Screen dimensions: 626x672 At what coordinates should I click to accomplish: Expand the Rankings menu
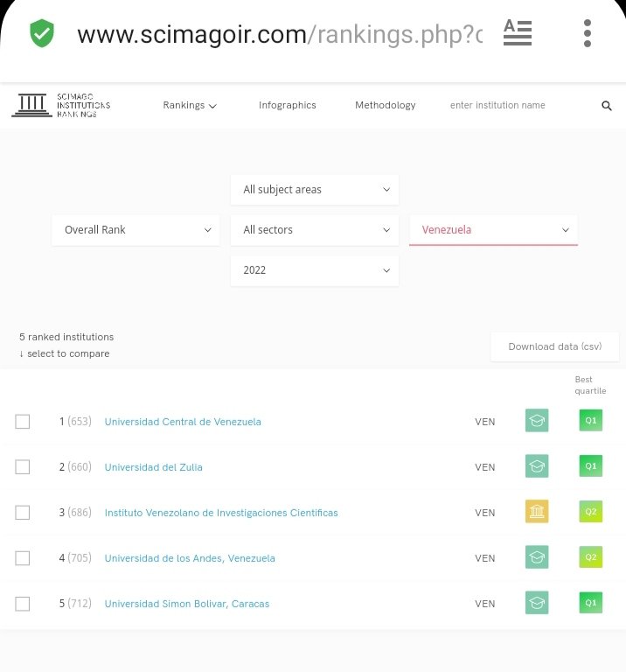[190, 105]
